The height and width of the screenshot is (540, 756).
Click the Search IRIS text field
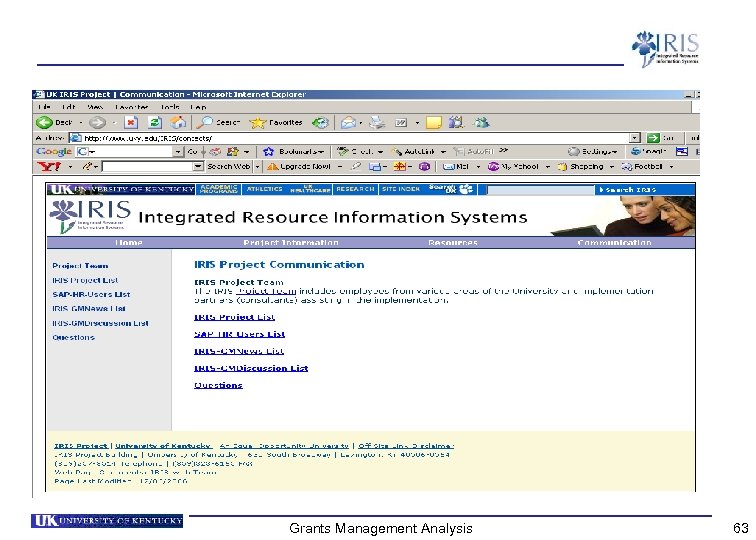tap(540, 190)
